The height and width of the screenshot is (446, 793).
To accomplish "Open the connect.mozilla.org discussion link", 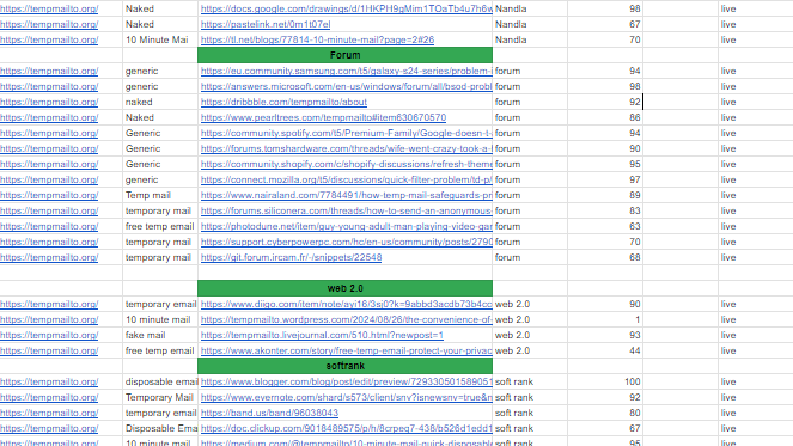I will pos(346,180).
